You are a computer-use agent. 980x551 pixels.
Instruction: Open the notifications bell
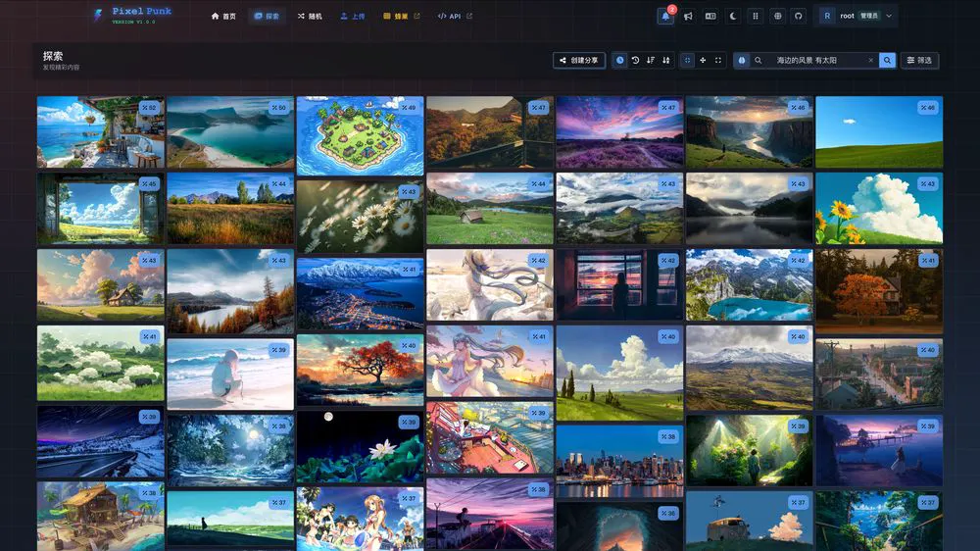tap(665, 16)
